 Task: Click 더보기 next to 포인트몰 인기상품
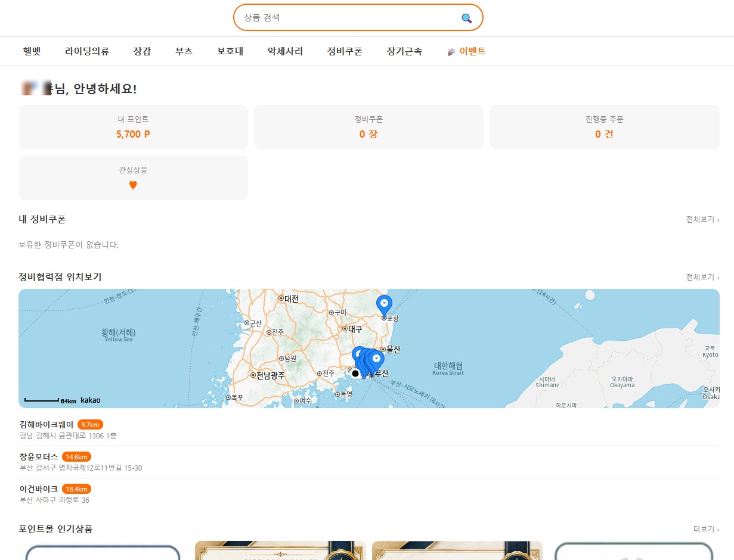pos(706,529)
